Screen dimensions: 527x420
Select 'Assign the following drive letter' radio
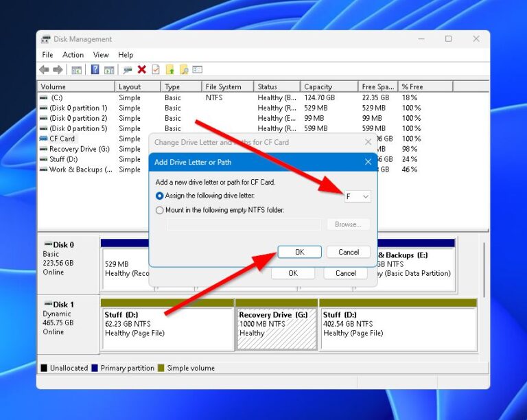[x=160, y=196]
